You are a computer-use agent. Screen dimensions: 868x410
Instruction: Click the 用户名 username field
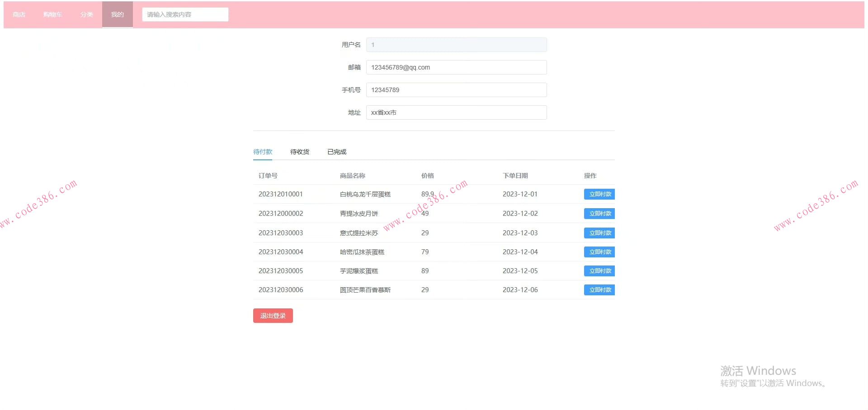456,44
